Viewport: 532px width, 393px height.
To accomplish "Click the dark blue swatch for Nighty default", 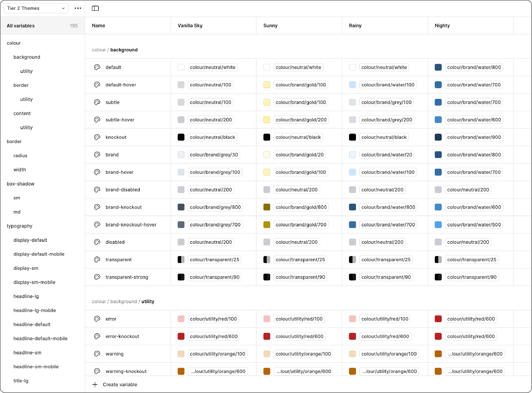I will (438, 67).
